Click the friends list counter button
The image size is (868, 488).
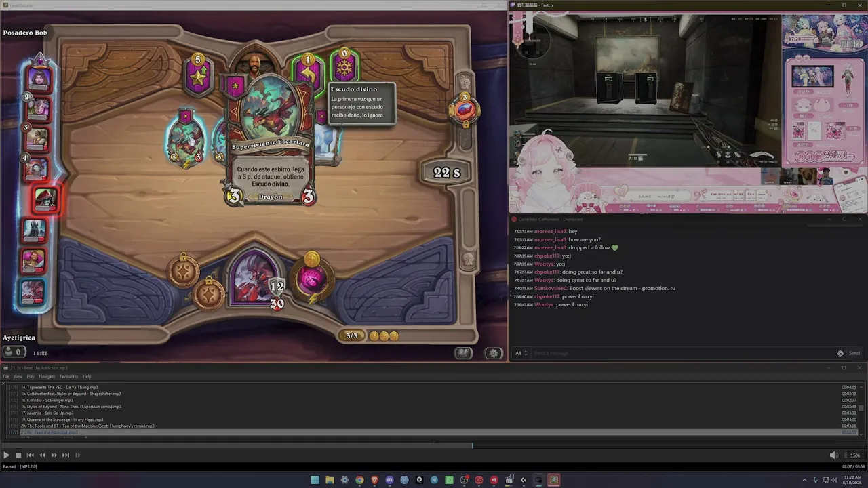tap(13, 352)
